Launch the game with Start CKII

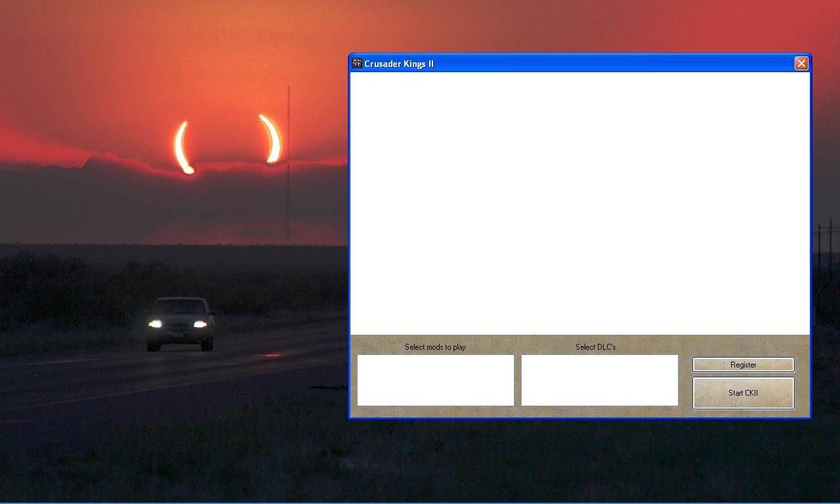(744, 393)
